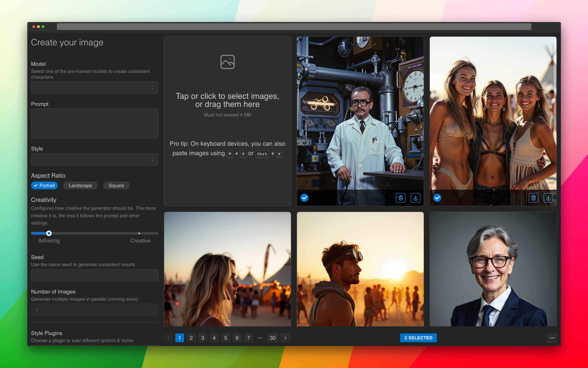Image resolution: width=588 pixels, height=368 pixels.
Task: Set Creativity slider to the Creative mark
Action: 139,233
